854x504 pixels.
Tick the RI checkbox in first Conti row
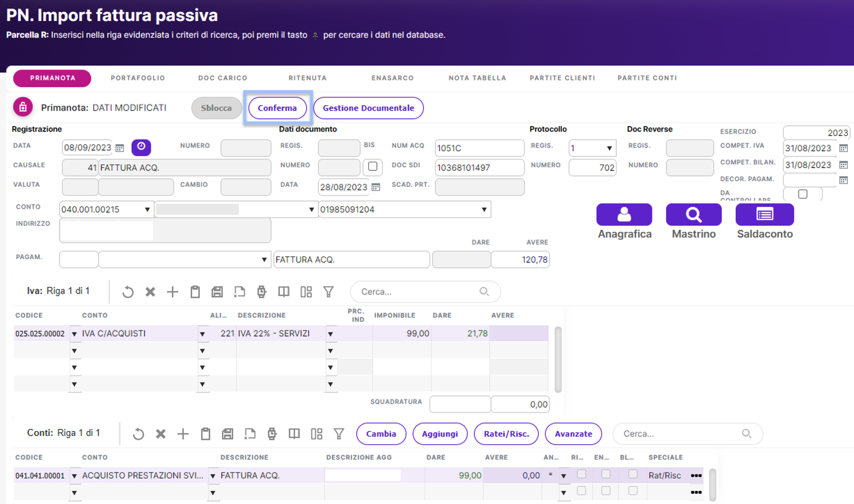tap(581, 474)
